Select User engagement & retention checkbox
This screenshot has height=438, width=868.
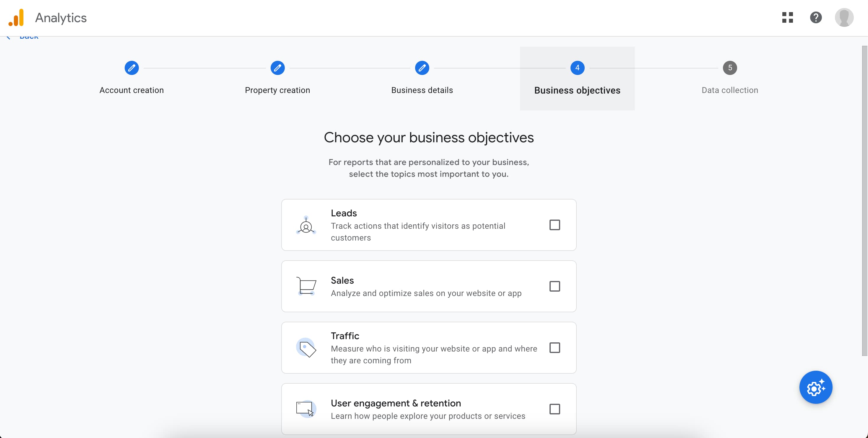pos(554,409)
